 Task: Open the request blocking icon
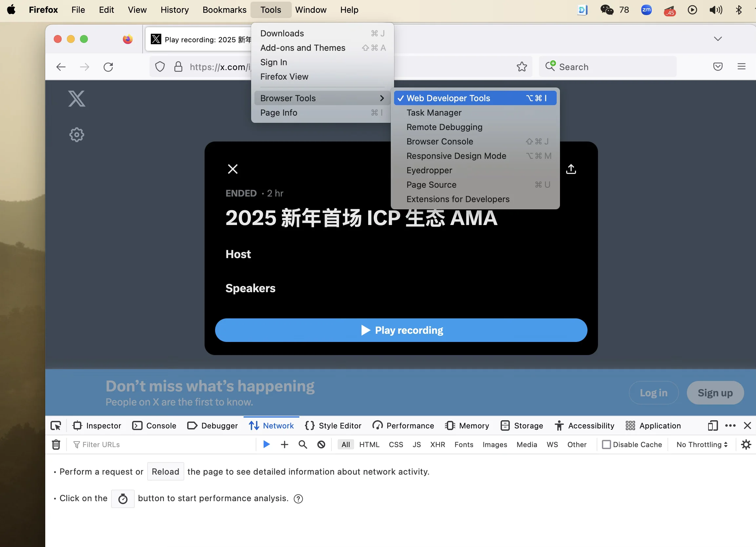[321, 444]
